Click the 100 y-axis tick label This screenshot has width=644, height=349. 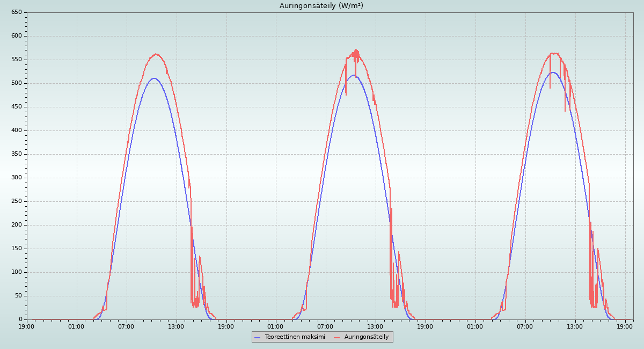tap(16, 272)
